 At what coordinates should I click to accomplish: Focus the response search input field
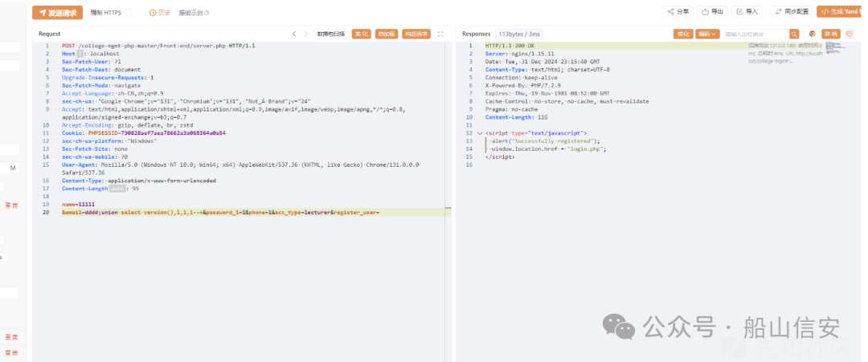[755, 34]
